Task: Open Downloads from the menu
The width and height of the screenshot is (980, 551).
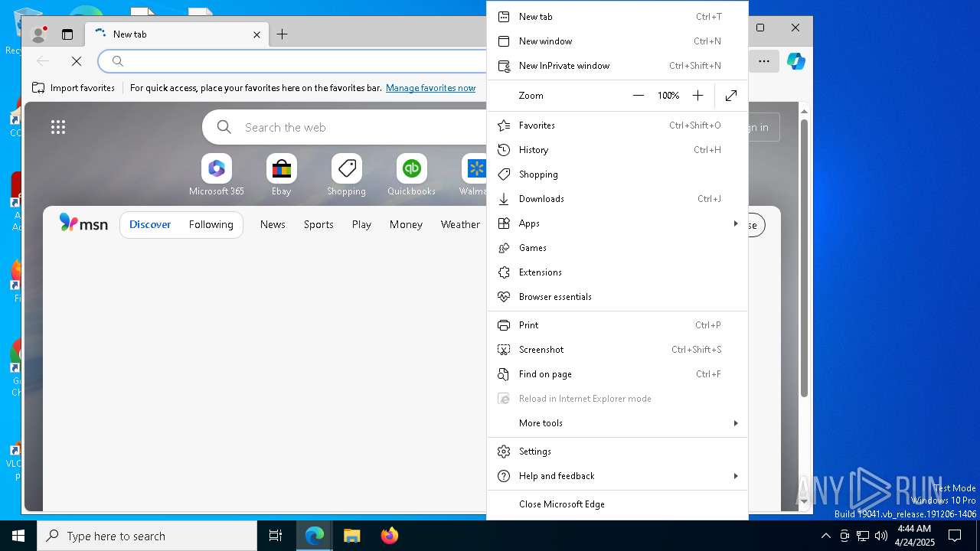Action: [x=617, y=199]
